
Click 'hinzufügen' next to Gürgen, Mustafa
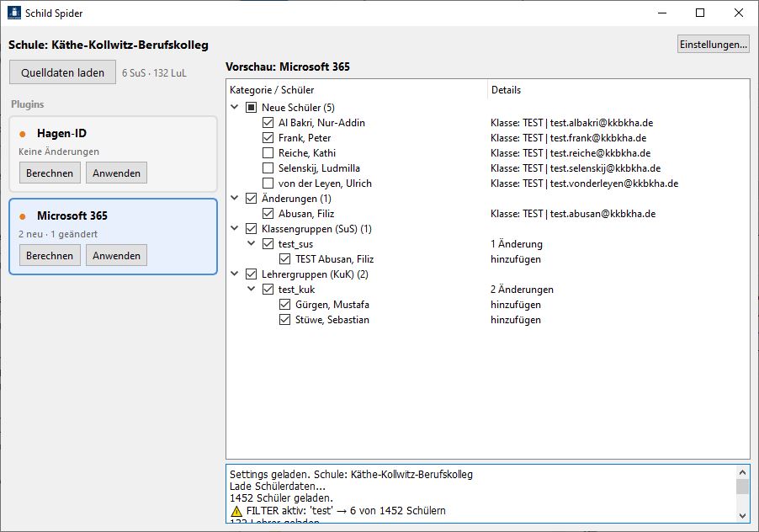(x=516, y=305)
